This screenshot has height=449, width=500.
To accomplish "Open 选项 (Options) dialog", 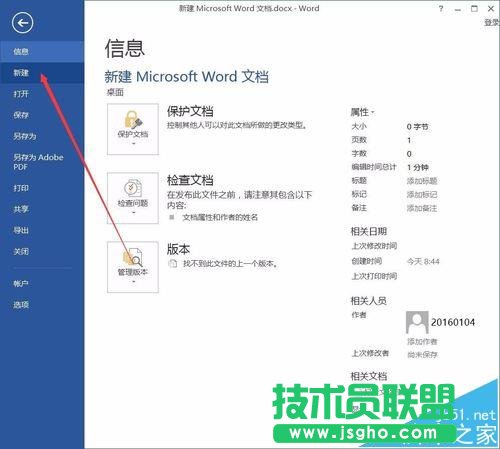I will tap(42, 305).
